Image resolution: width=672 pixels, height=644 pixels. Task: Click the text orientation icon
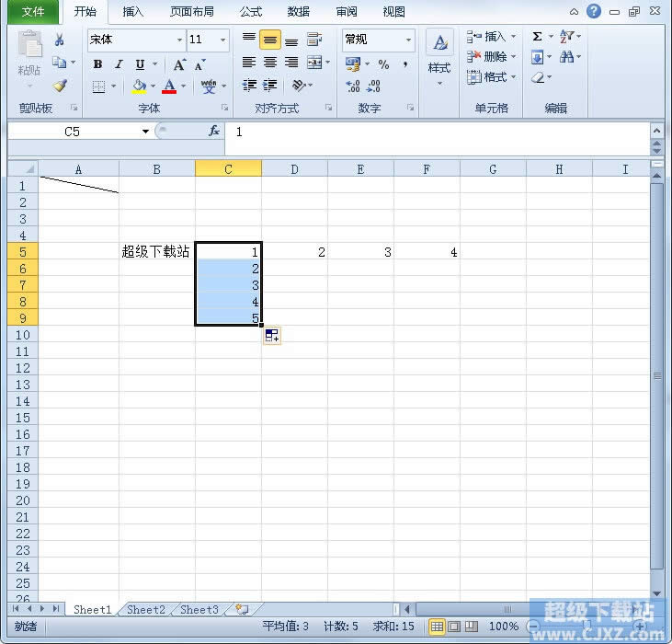pos(299,86)
